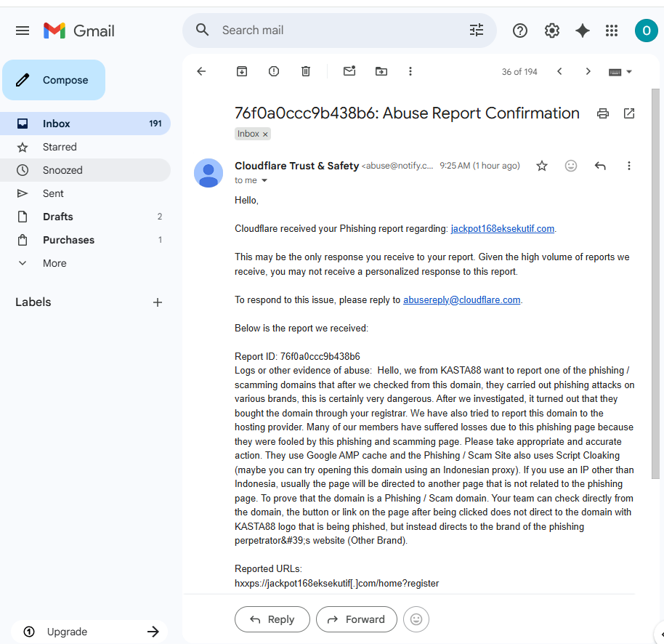Click the Upgrade storage button

click(x=89, y=632)
